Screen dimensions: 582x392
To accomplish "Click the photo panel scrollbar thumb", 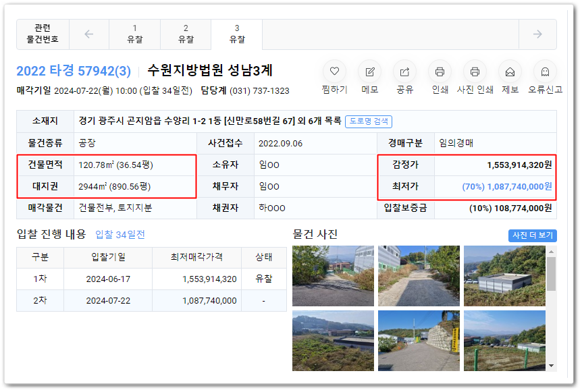I will click(551, 274).
